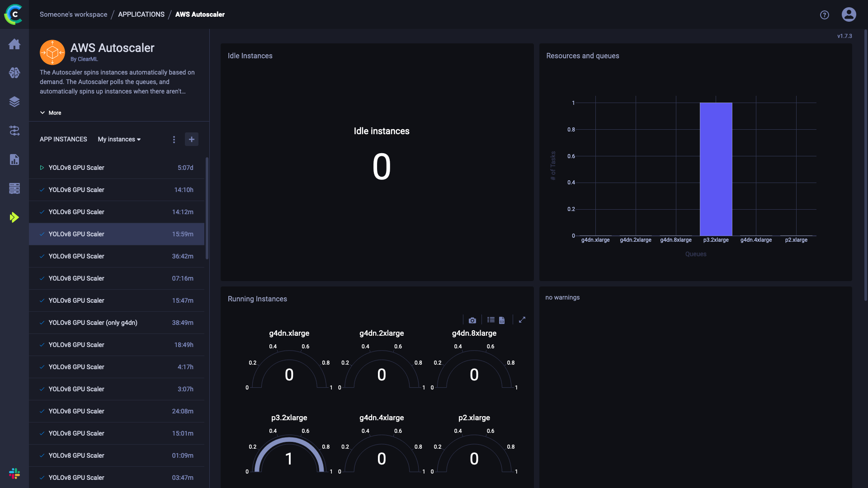The image size is (868, 488).
Task: Click the g4dn.8xlarge gauge value
Action: pyautogui.click(x=474, y=375)
